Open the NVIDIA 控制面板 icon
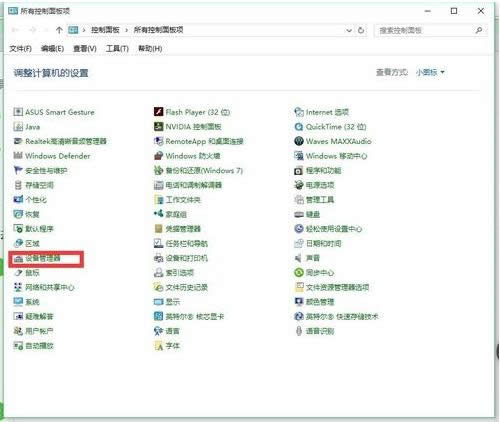 click(158, 126)
